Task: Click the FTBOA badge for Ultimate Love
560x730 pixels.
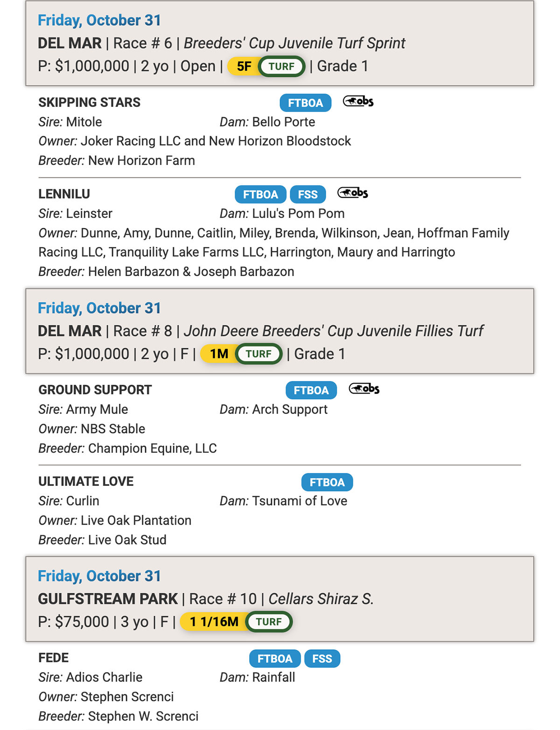Action: pos(327,482)
